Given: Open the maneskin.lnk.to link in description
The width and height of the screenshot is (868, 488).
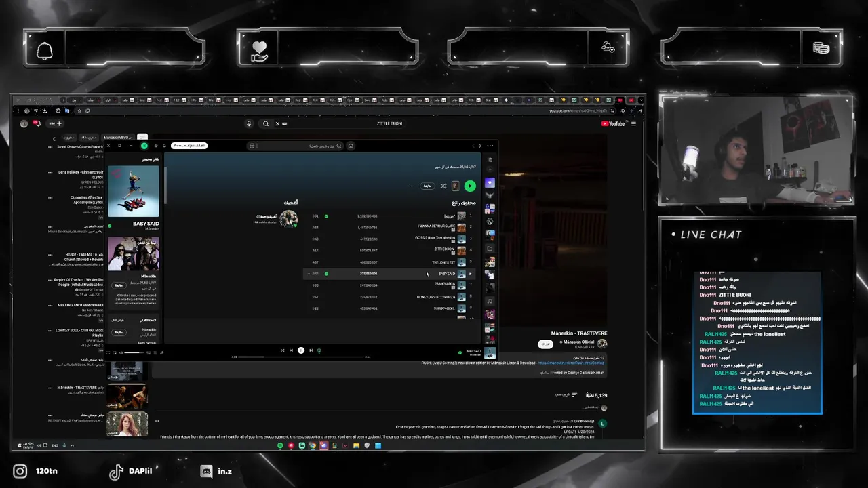Looking at the screenshot, I should tap(571, 363).
